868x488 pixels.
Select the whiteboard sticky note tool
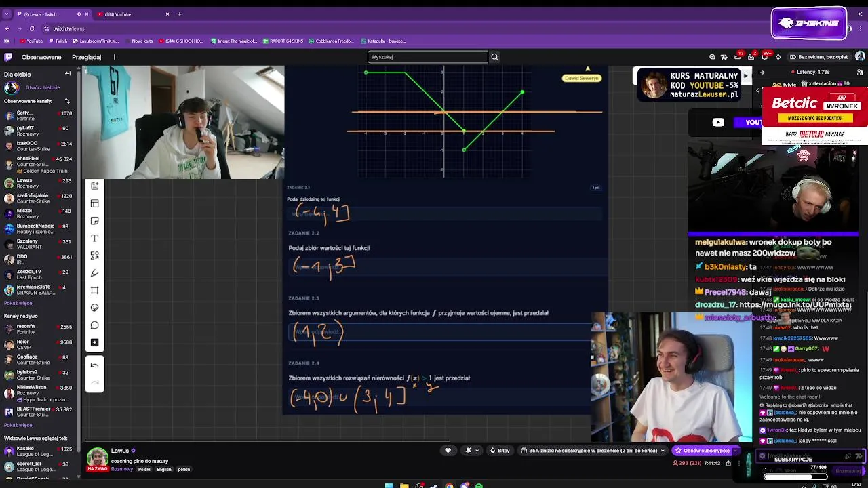click(x=94, y=221)
